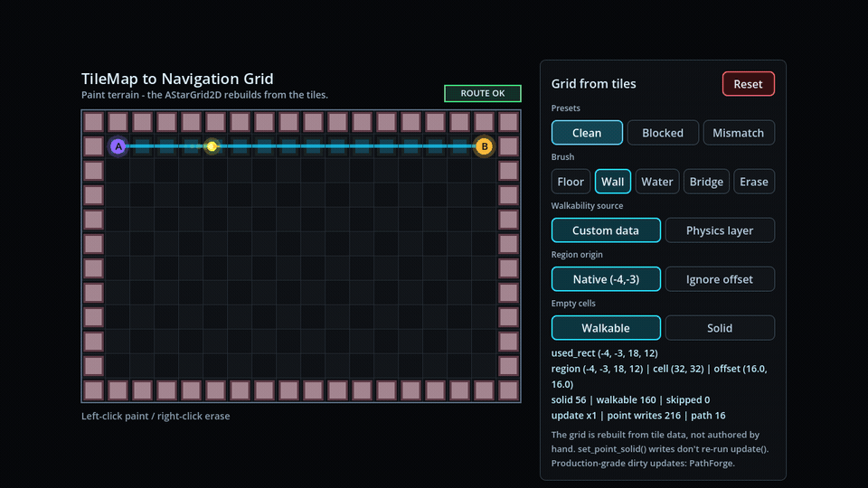
Task: Click the Reset button
Action: [x=748, y=84]
